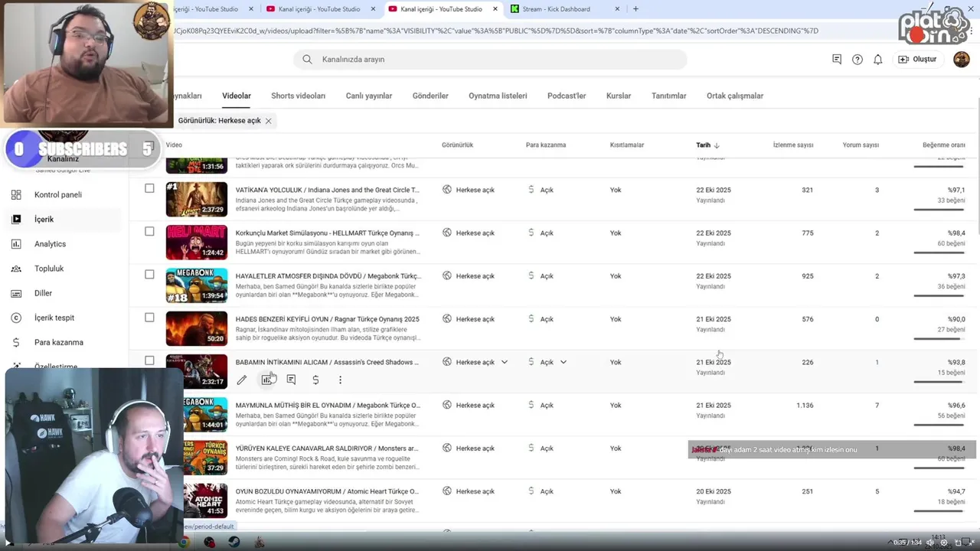
Task: Tick the checkbox for the Assassin's Creed Shadows video
Action: pyautogui.click(x=149, y=360)
